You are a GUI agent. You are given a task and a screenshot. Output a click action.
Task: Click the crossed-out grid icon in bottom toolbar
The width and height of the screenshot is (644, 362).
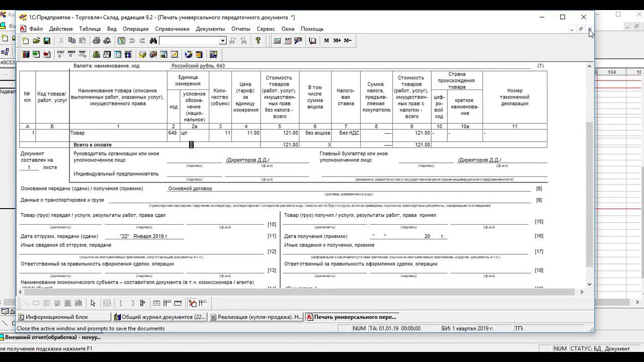(x=192, y=303)
